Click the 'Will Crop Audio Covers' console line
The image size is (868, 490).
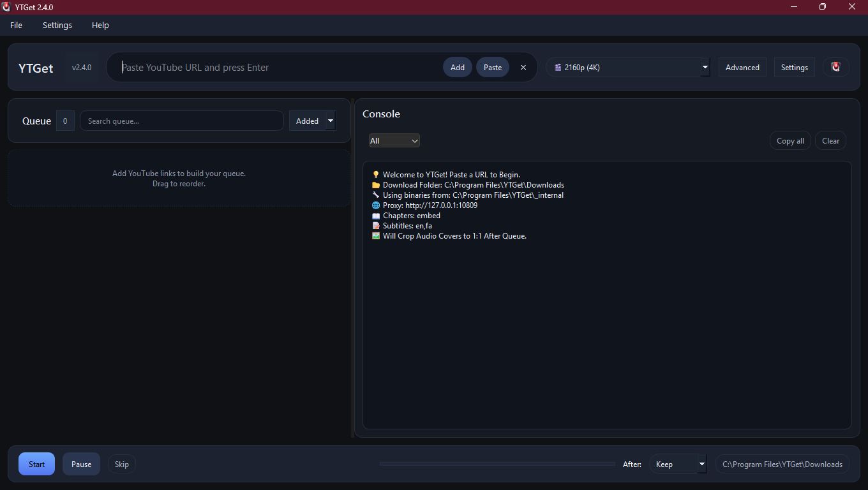(449, 235)
